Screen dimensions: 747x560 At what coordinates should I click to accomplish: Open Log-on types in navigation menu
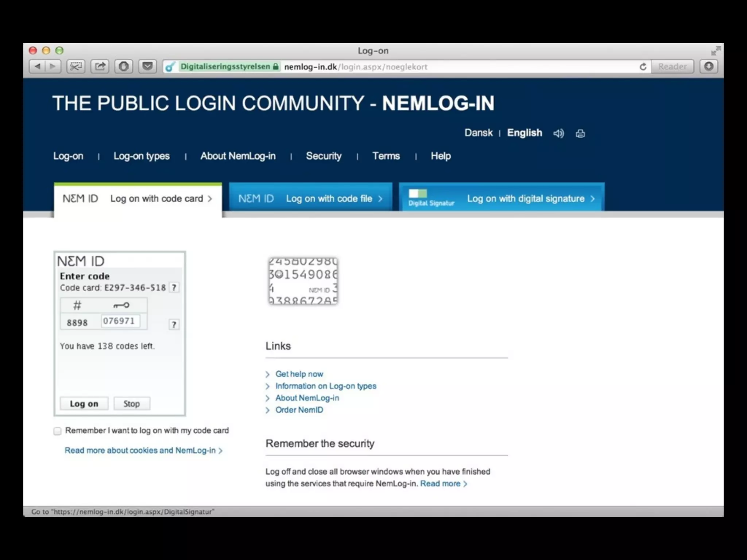142,156
